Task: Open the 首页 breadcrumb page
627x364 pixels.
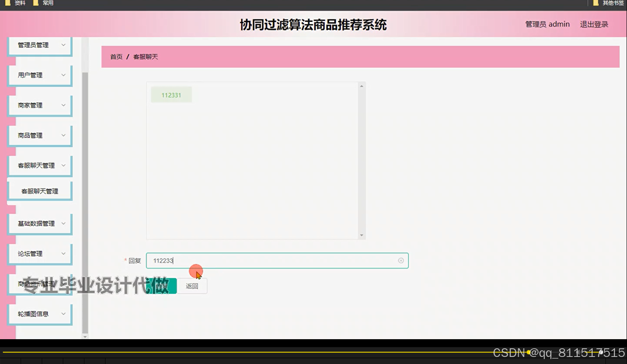Action: point(116,57)
